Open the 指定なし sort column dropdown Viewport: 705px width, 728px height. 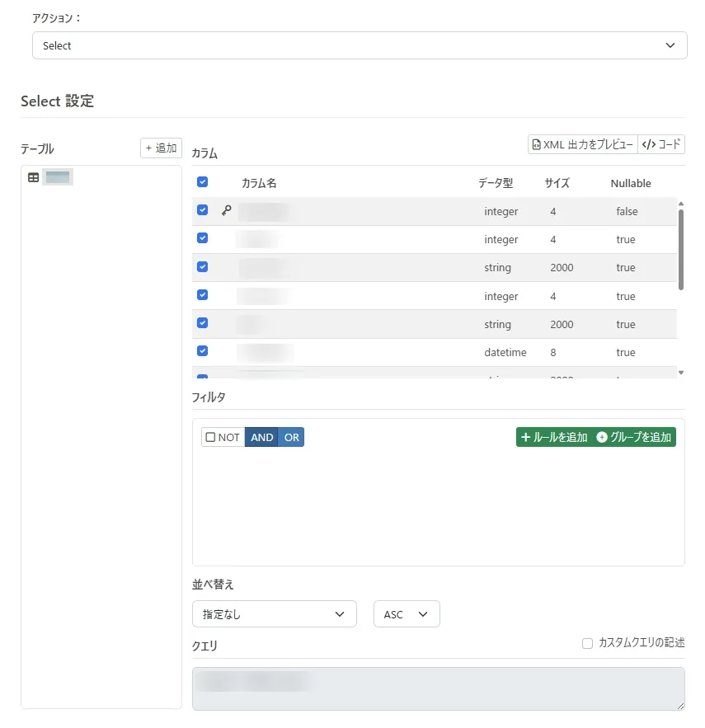(275, 613)
